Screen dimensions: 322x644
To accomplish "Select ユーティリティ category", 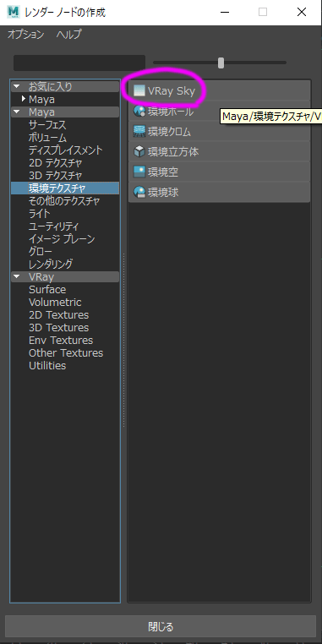I will (x=54, y=226).
